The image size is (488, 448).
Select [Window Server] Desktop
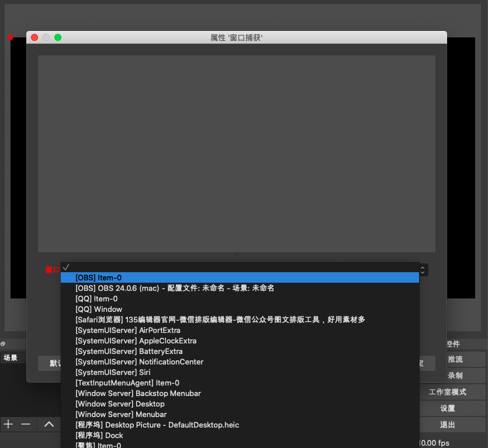pyautogui.click(x=240, y=404)
